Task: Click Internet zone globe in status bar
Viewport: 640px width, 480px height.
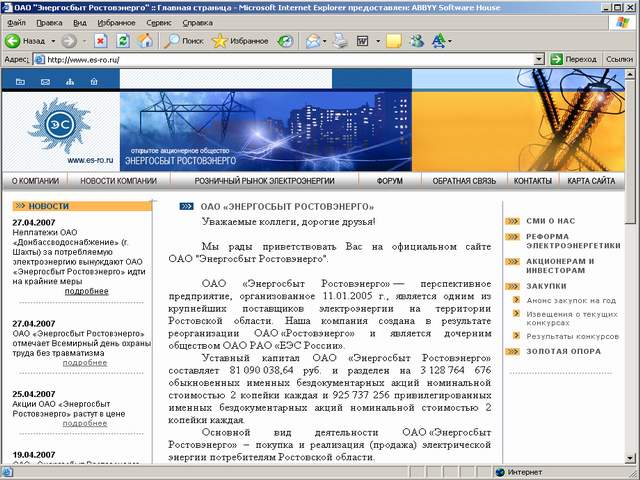Action: tap(500, 472)
